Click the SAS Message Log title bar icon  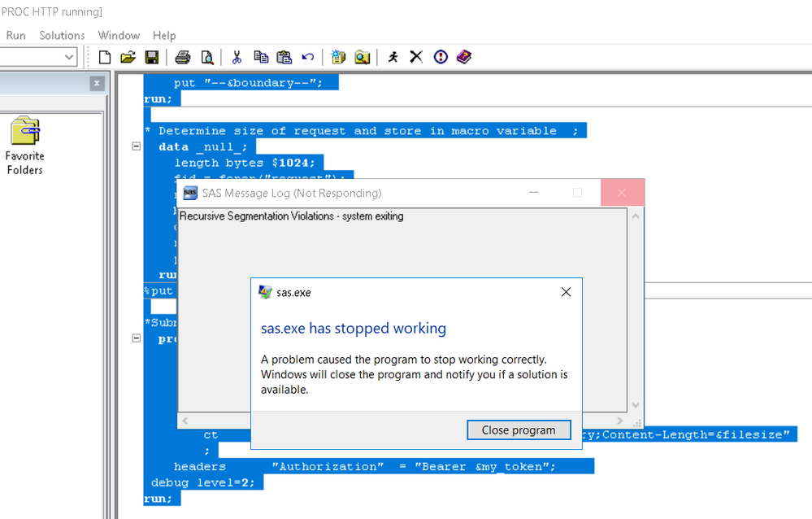(x=190, y=193)
